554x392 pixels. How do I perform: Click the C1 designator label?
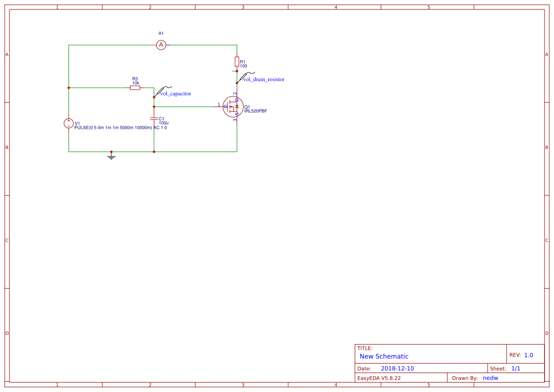[162, 119]
